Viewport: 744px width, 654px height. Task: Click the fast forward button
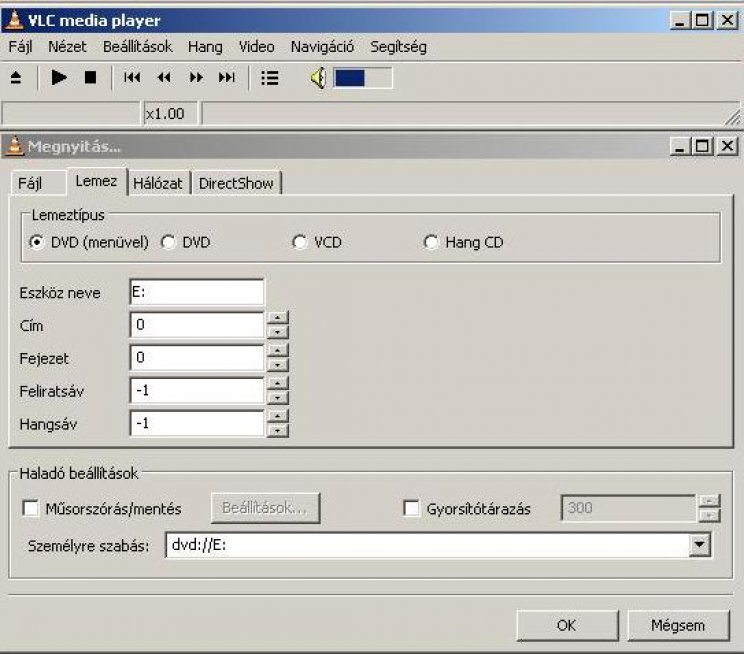[x=196, y=77]
